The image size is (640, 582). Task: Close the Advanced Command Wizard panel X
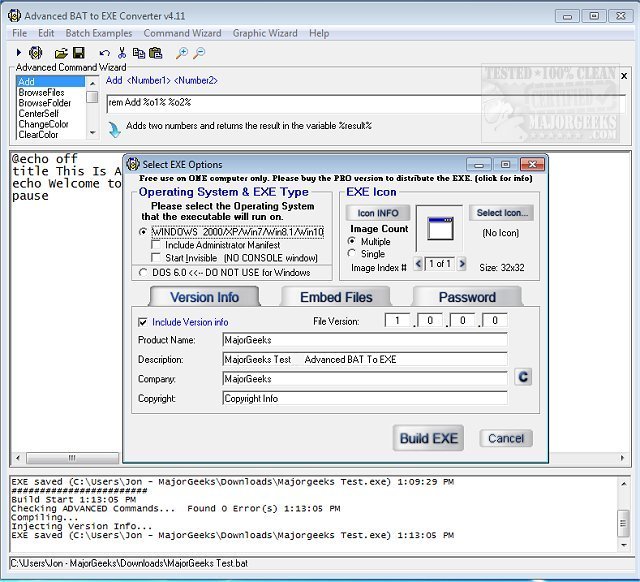click(x=624, y=76)
